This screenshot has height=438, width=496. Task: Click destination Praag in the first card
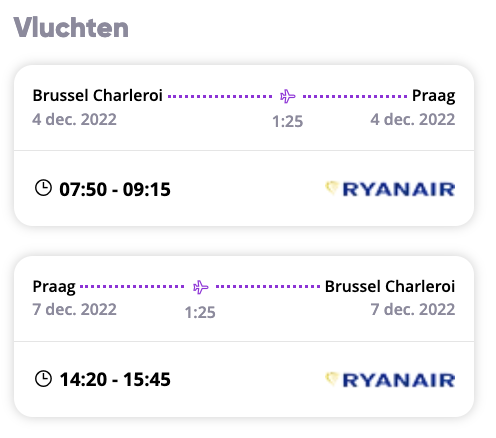click(x=434, y=96)
